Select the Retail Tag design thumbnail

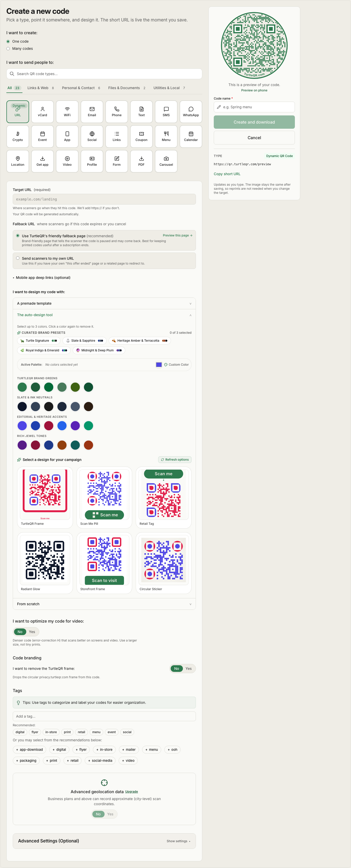[x=164, y=497]
